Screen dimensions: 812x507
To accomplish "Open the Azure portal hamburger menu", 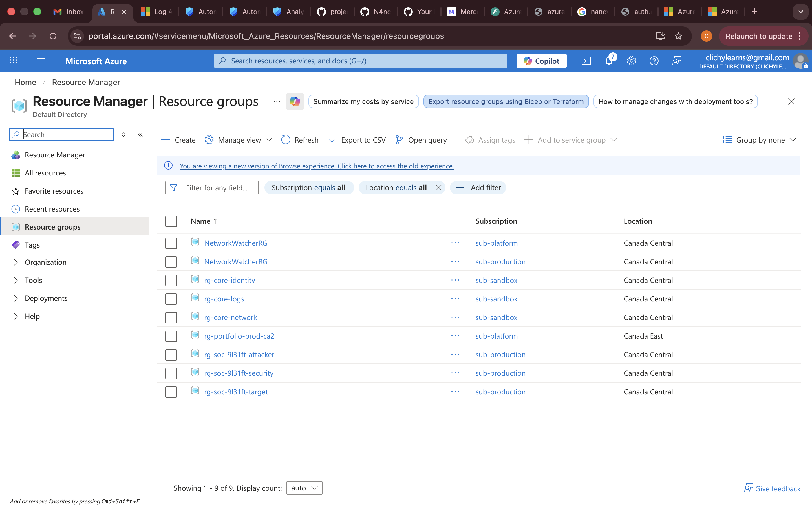I will tap(40, 61).
